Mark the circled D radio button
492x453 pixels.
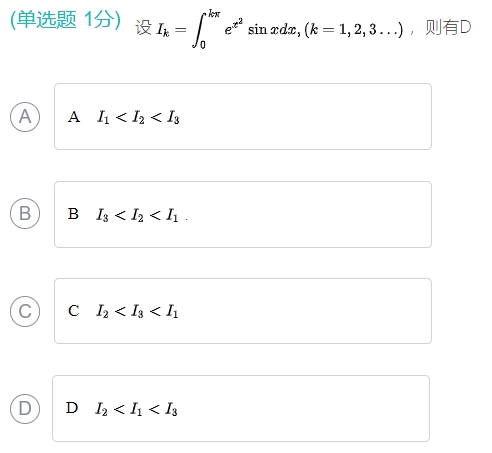[25, 408]
